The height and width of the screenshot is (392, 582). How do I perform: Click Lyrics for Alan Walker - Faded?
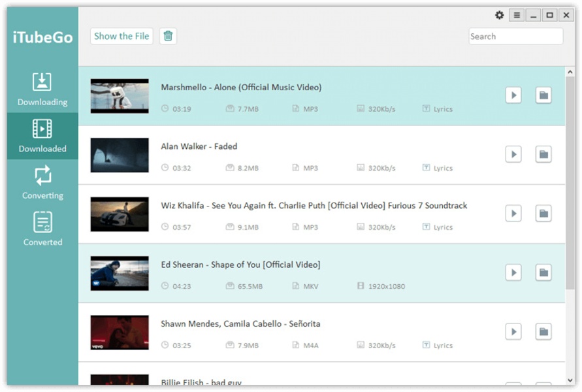(x=443, y=168)
